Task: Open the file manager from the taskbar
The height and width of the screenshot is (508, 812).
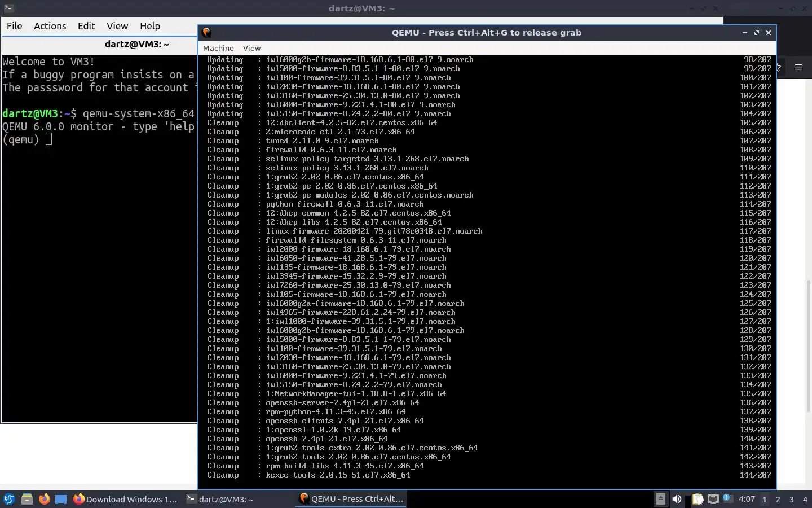Action: (x=27, y=499)
